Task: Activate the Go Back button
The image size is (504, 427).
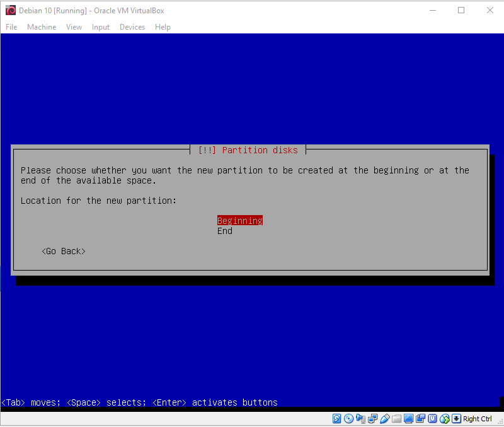Action: [64, 251]
